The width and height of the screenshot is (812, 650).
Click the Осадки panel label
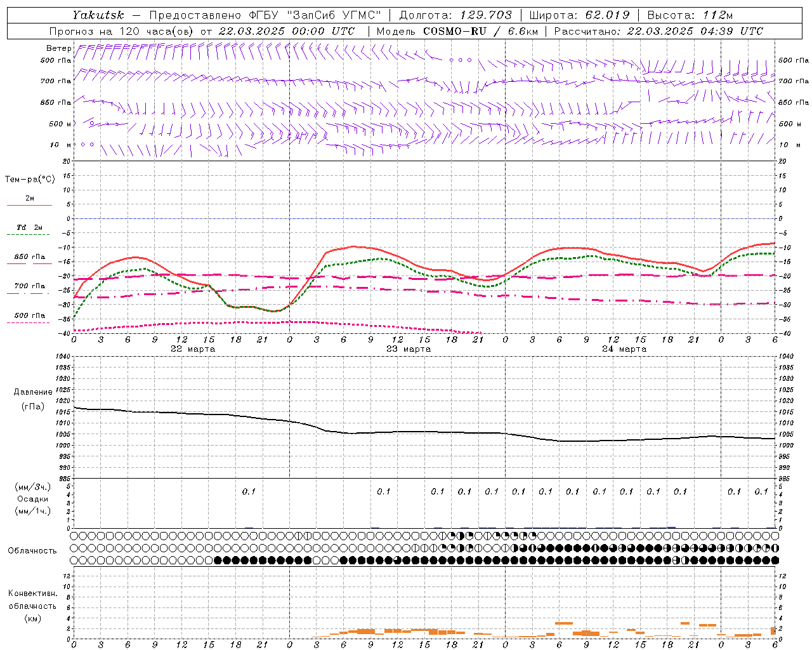33,499
